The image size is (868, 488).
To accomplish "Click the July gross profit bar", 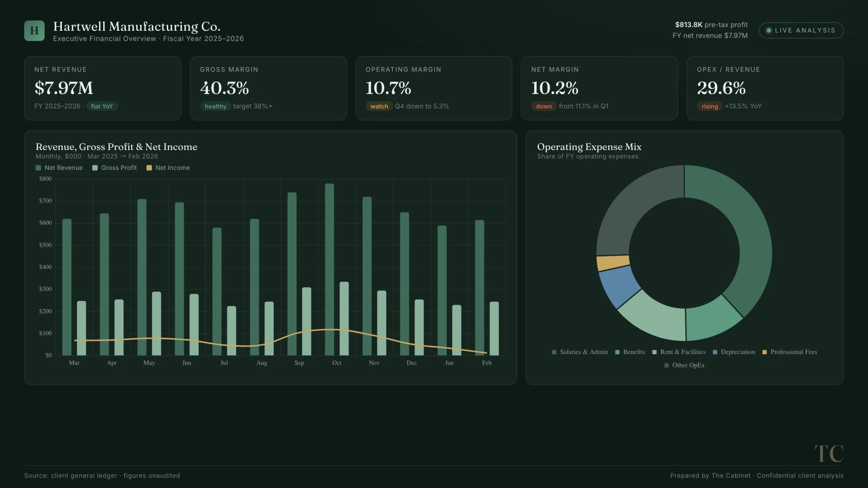I will [x=231, y=331].
